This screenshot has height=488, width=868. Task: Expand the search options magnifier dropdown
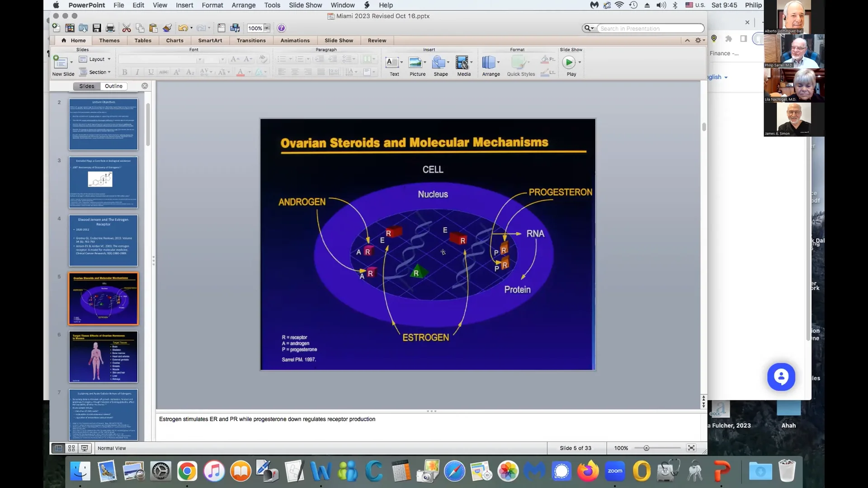pos(589,28)
